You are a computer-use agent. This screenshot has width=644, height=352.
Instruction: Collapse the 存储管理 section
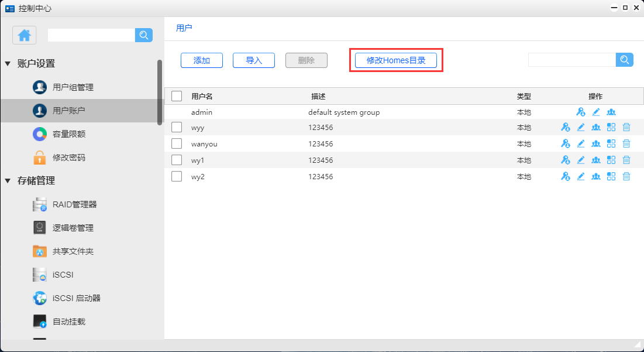8,181
